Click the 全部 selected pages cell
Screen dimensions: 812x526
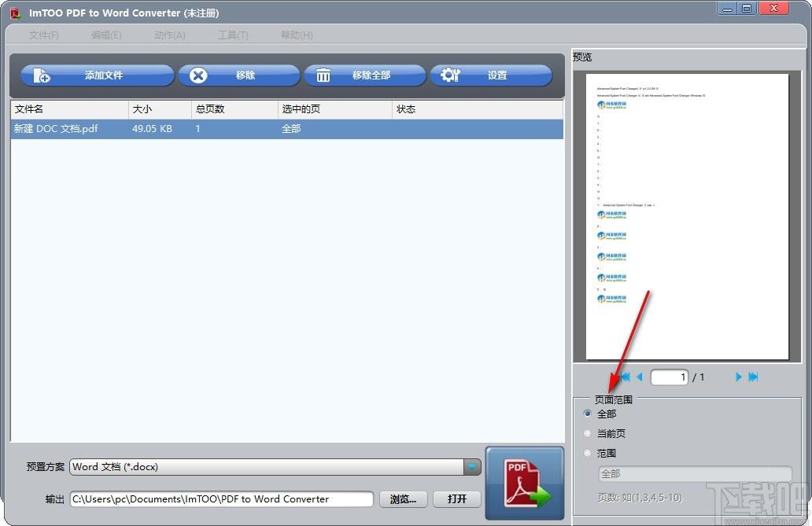[291, 129]
